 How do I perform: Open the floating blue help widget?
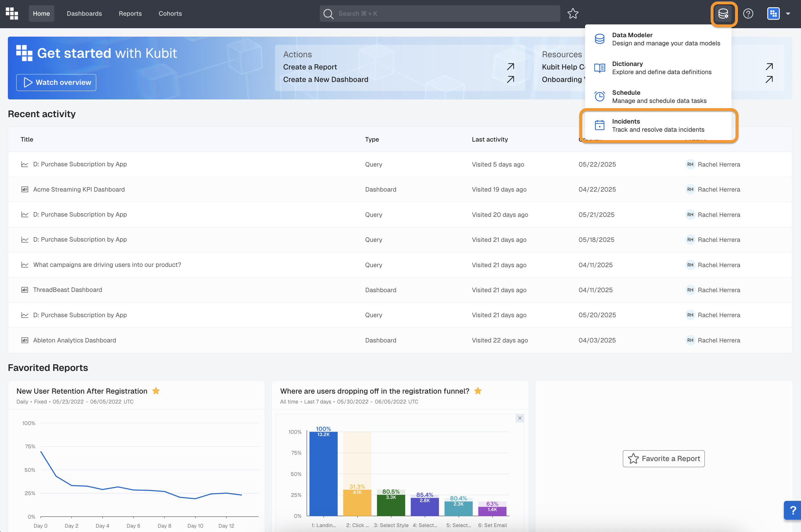click(x=793, y=510)
